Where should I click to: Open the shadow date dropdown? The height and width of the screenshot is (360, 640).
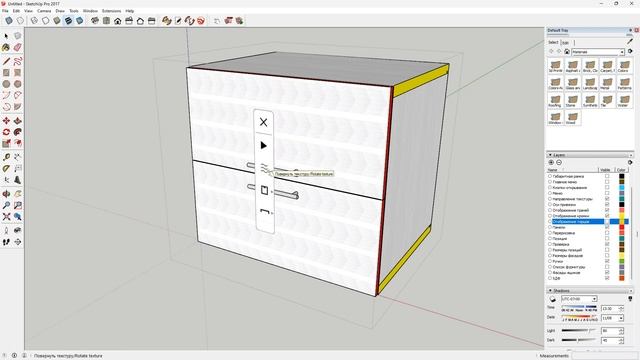621,318
